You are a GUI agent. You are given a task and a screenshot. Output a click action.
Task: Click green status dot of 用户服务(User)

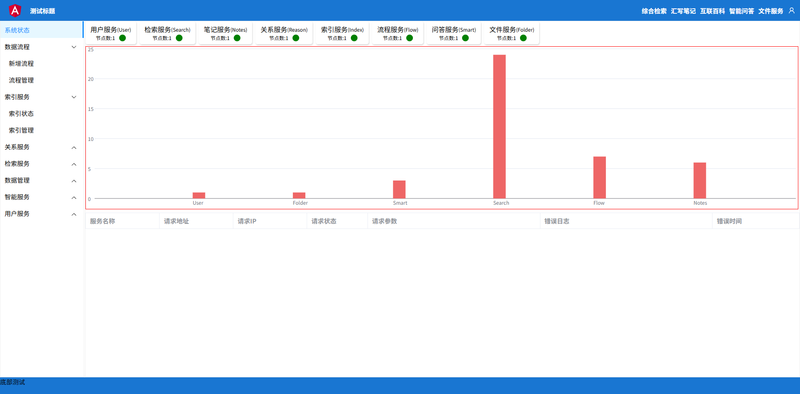click(122, 38)
